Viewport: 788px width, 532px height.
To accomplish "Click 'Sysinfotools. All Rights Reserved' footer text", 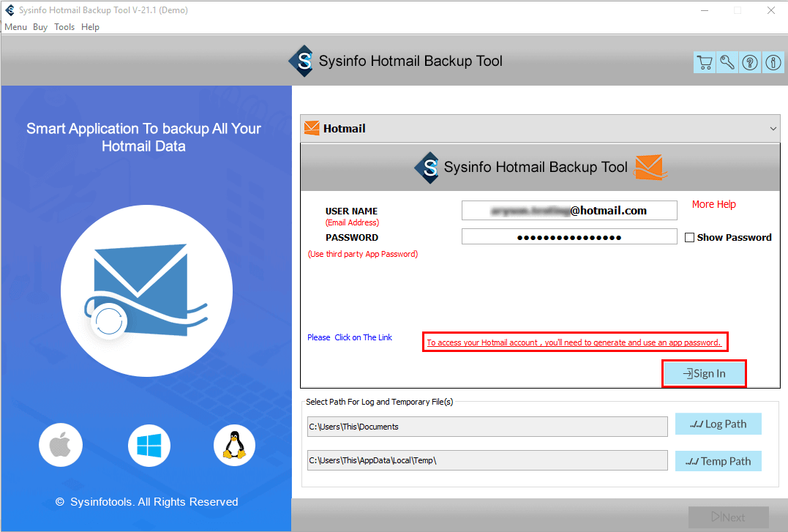I will coord(147,502).
